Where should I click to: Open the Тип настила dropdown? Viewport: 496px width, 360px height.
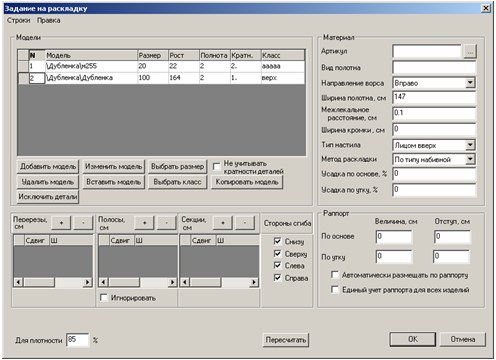[470, 145]
